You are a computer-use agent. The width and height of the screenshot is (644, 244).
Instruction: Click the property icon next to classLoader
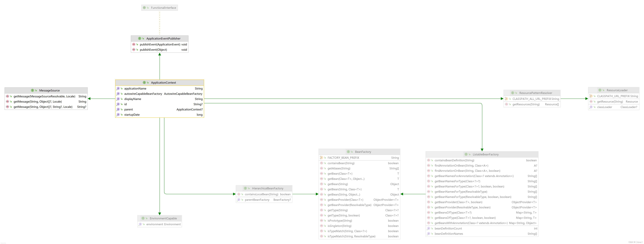pyautogui.click(x=591, y=107)
